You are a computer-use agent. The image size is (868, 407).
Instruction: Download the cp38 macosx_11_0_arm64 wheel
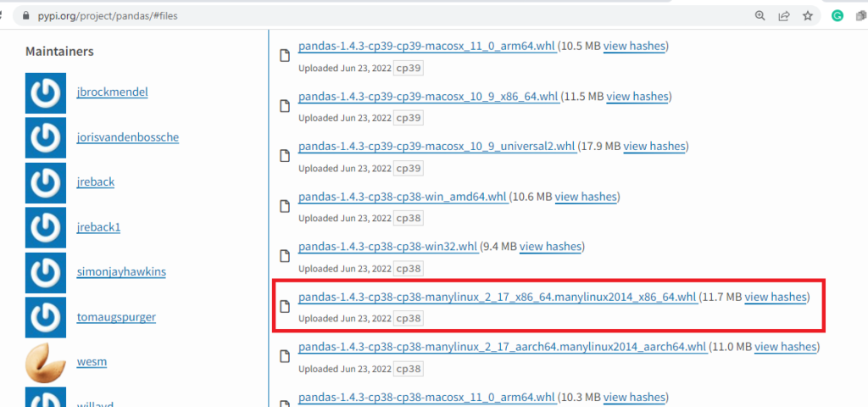click(x=427, y=398)
